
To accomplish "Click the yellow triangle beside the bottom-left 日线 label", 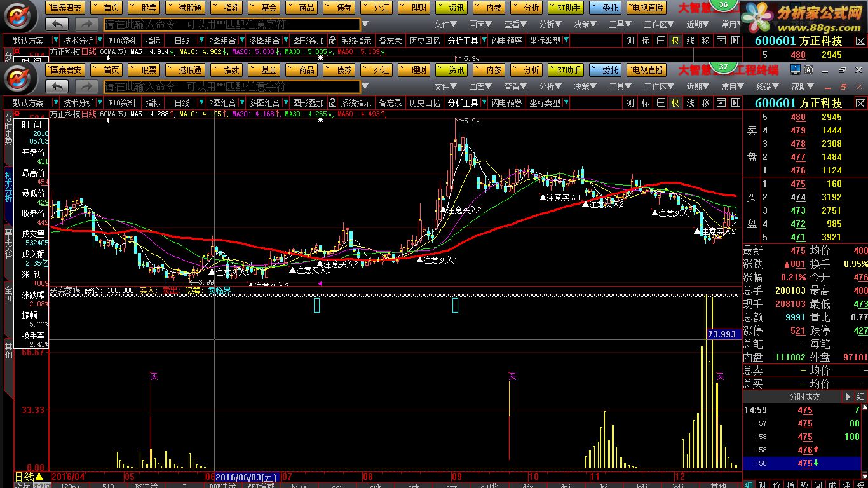I will [39, 477].
